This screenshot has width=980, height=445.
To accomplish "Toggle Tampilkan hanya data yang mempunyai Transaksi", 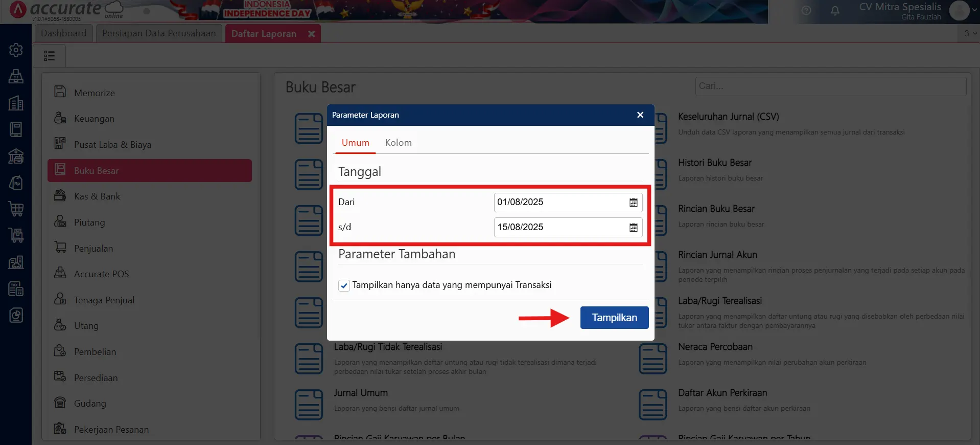I will (x=344, y=285).
